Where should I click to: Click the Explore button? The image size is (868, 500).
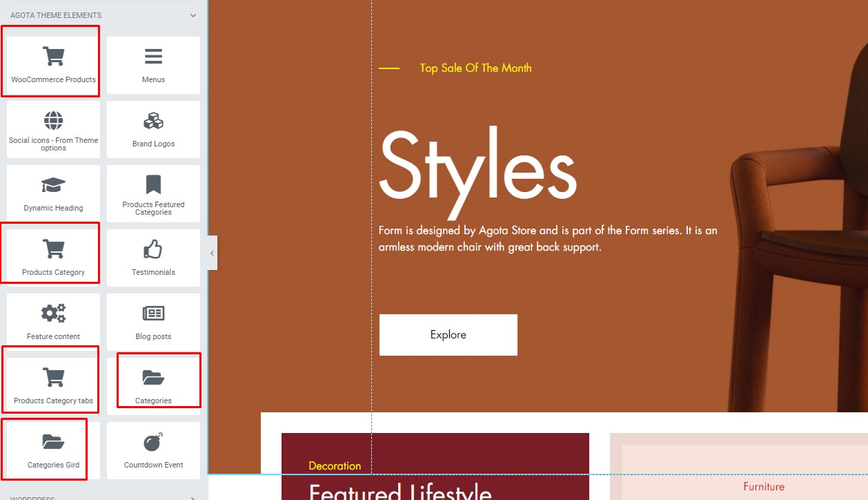click(448, 335)
